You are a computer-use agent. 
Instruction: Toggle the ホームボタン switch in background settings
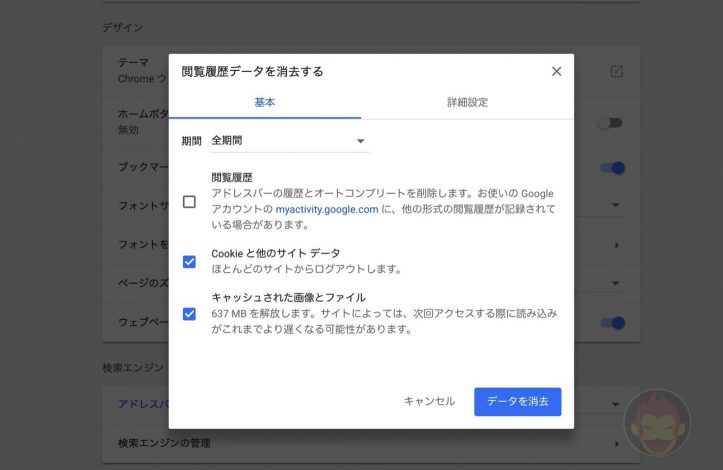tap(610, 123)
